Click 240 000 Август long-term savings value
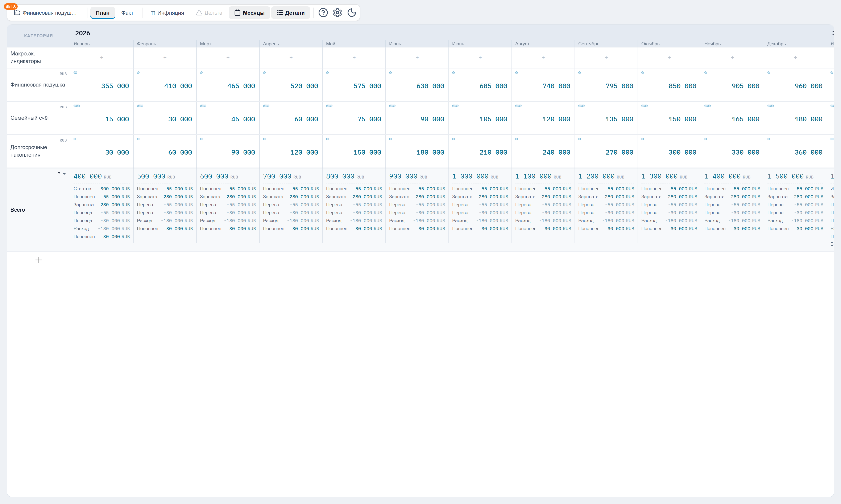Screen dimensions: 841x504 pos(556,152)
